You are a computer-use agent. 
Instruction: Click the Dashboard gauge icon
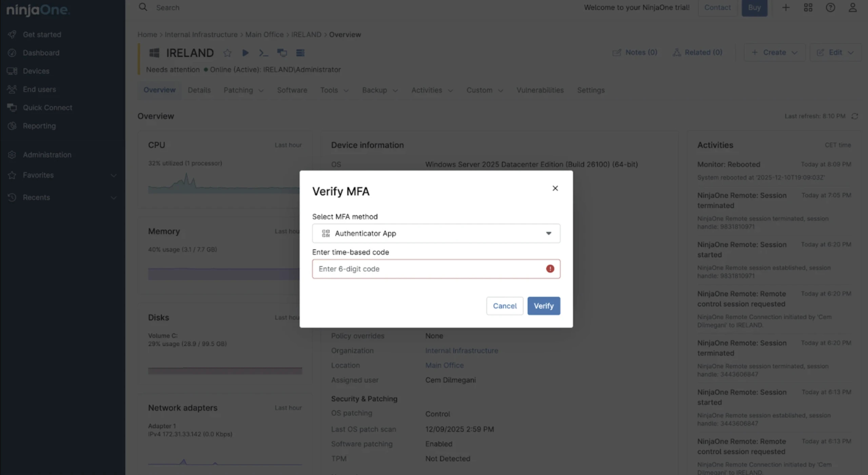point(12,53)
